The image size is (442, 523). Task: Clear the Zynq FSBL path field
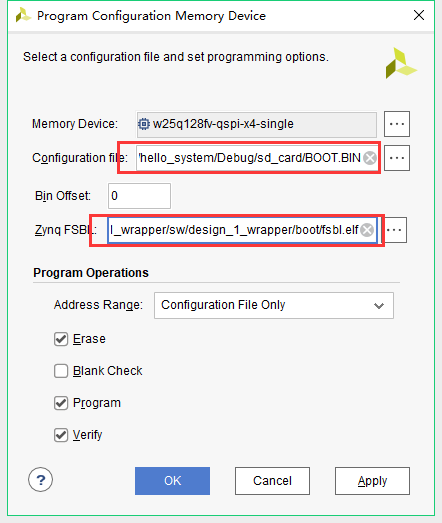point(367,230)
